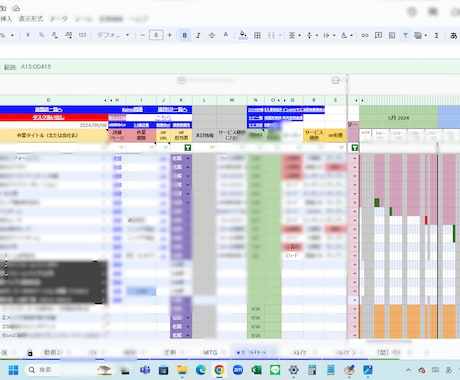Open vertical align dropdown

point(312,35)
